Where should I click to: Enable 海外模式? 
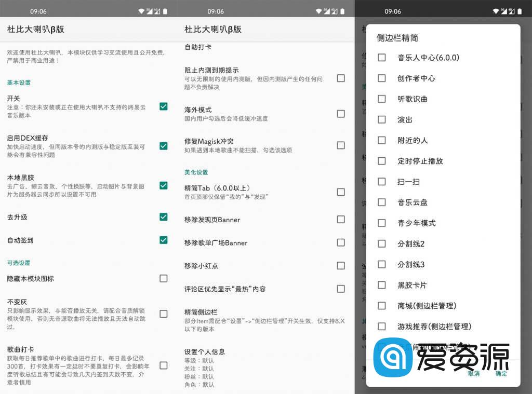point(341,114)
